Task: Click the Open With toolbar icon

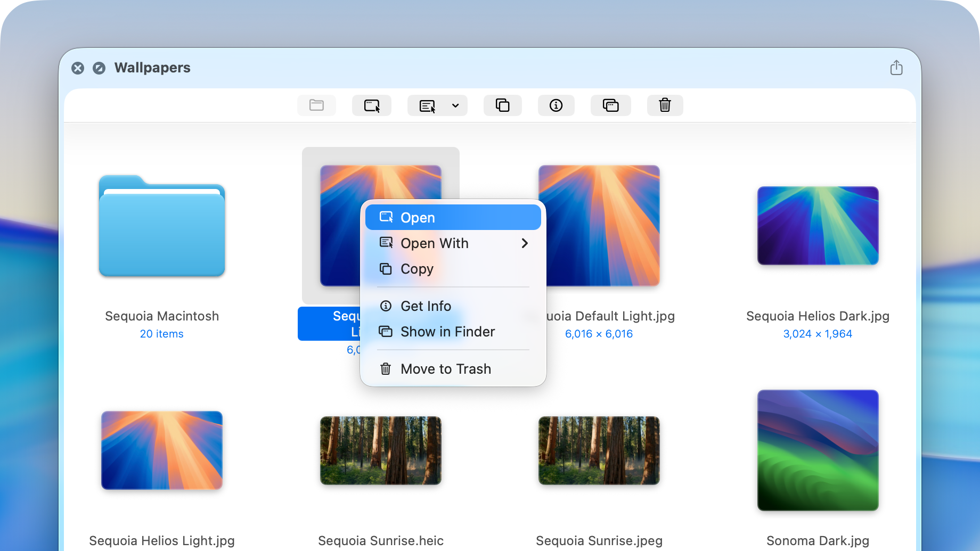Action: pyautogui.click(x=427, y=105)
